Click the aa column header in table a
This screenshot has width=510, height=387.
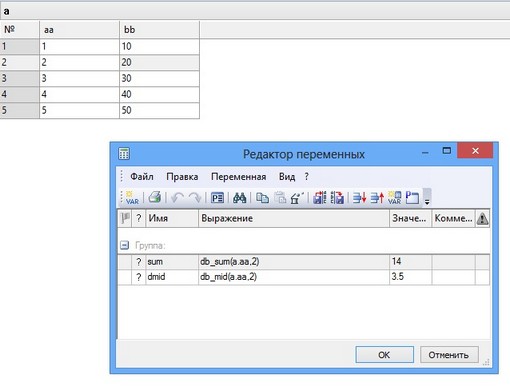click(x=79, y=30)
